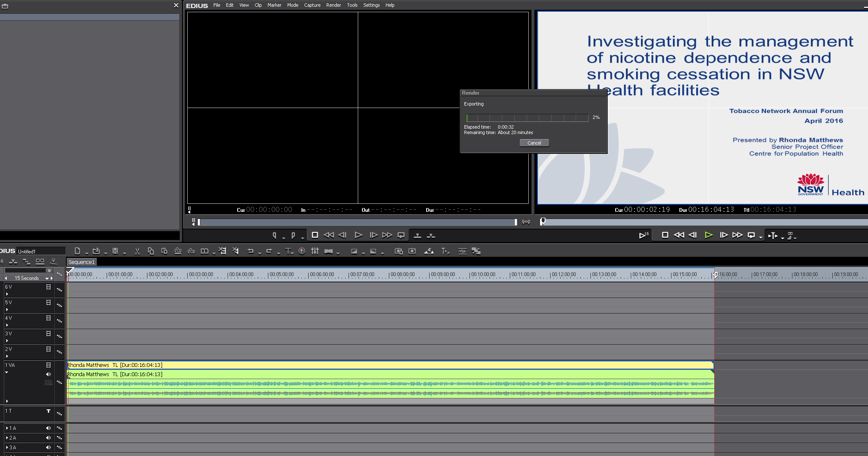The height and width of the screenshot is (456, 868).
Task: Mute the 2 A audio track
Action: 48,438
